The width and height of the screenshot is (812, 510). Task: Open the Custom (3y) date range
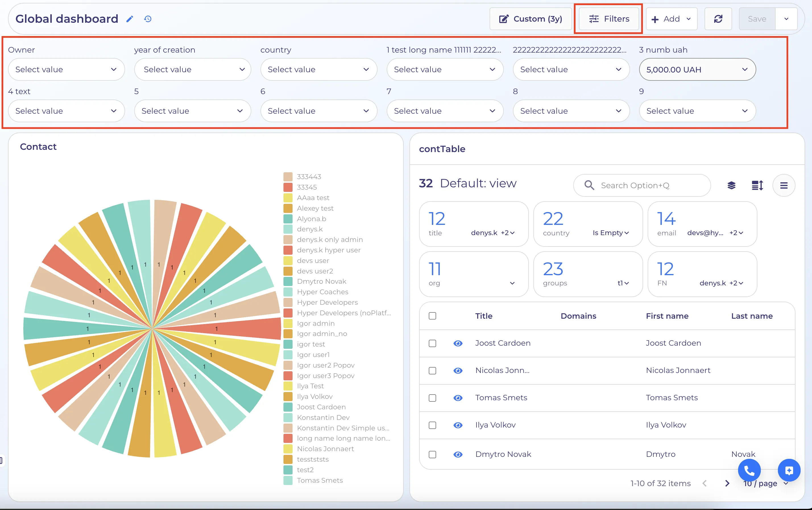coord(531,19)
